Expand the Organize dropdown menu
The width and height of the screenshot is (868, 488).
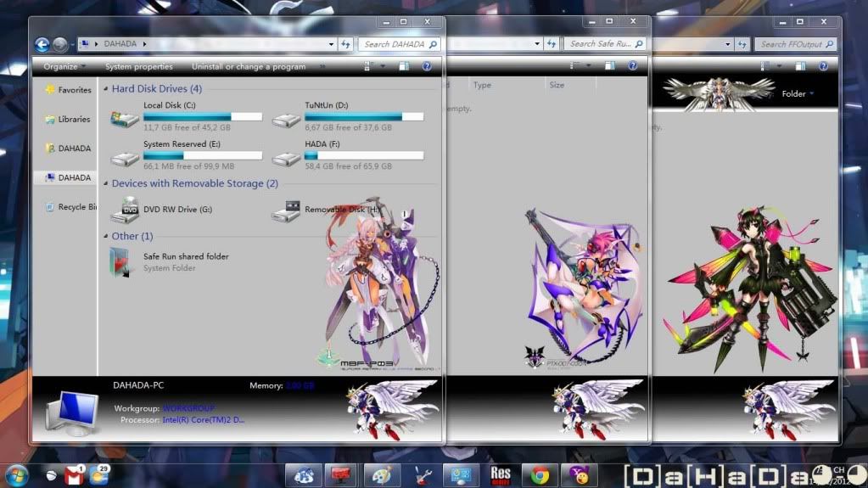(x=64, y=66)
